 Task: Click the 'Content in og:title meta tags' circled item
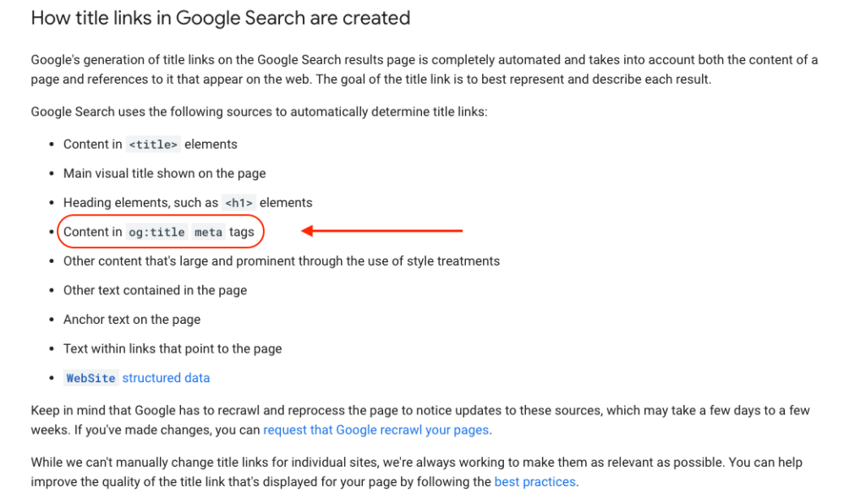click(159, 233)
